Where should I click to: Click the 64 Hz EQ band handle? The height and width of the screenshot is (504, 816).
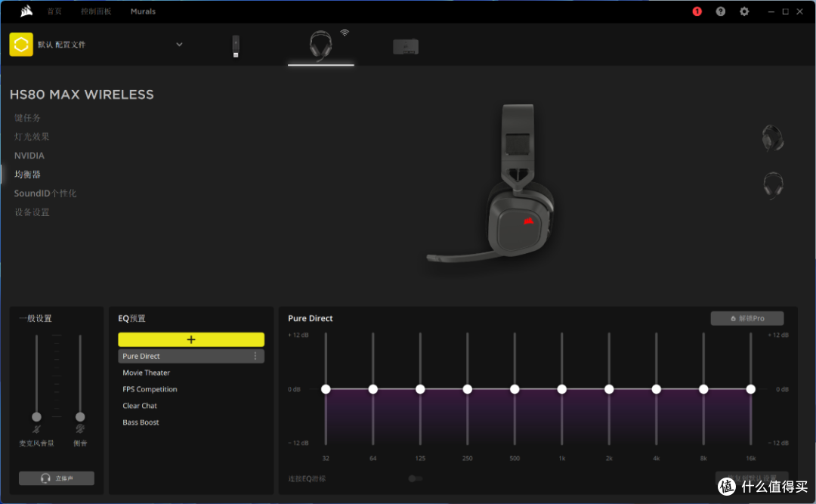pos(373,389)
